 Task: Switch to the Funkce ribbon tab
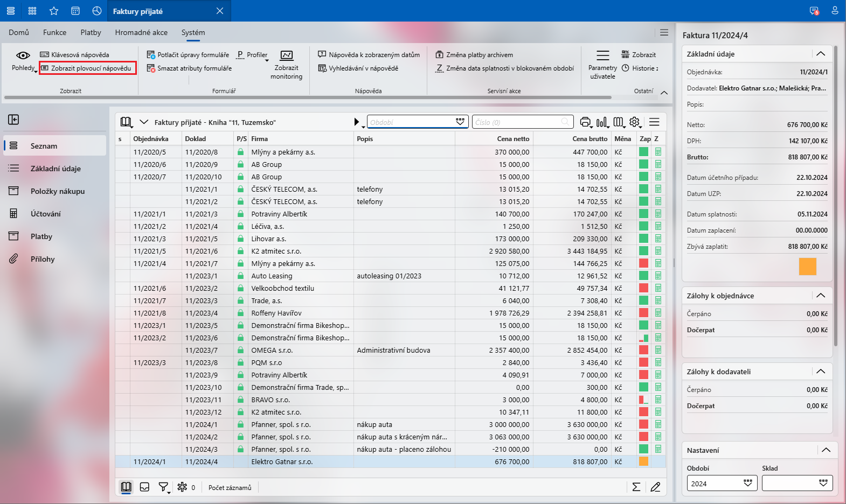55,32
